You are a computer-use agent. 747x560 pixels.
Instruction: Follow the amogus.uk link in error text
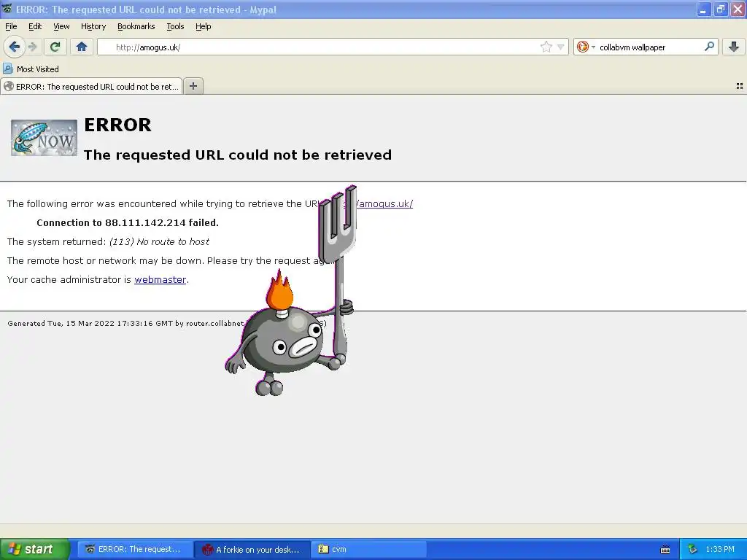(385, 204)
